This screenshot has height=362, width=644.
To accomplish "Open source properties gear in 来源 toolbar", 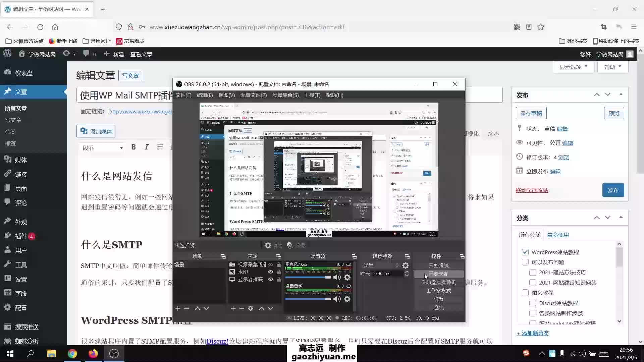I will tap(251, 308).
